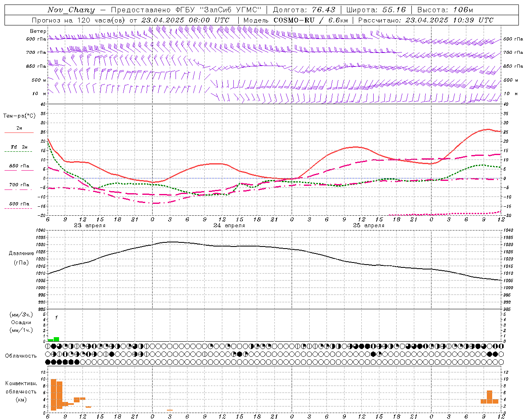
Task: Click the left 10 м wind level label
Action: click(39, 94)
